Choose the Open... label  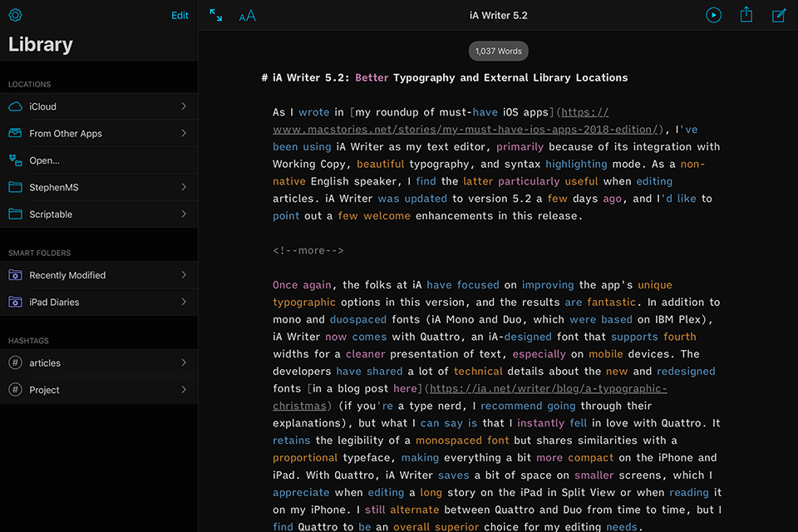tap(44, 160)
